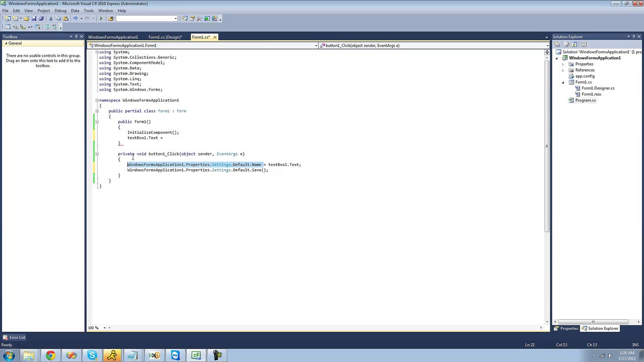
Task: Collapse the button1_Click method outline
Action: pos(97,154)
